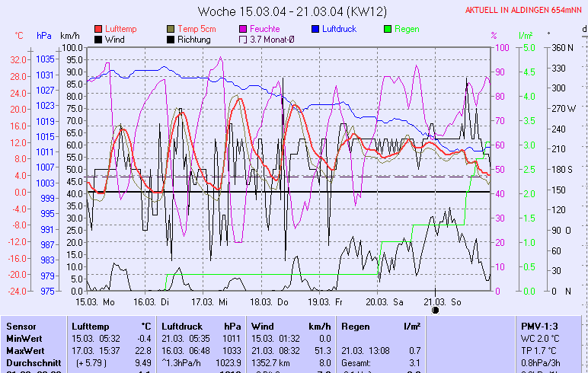Viewport: 588px width, 373px height.
Task: Click the olive Temp 5cm legend square
Action: click(171, 29)
